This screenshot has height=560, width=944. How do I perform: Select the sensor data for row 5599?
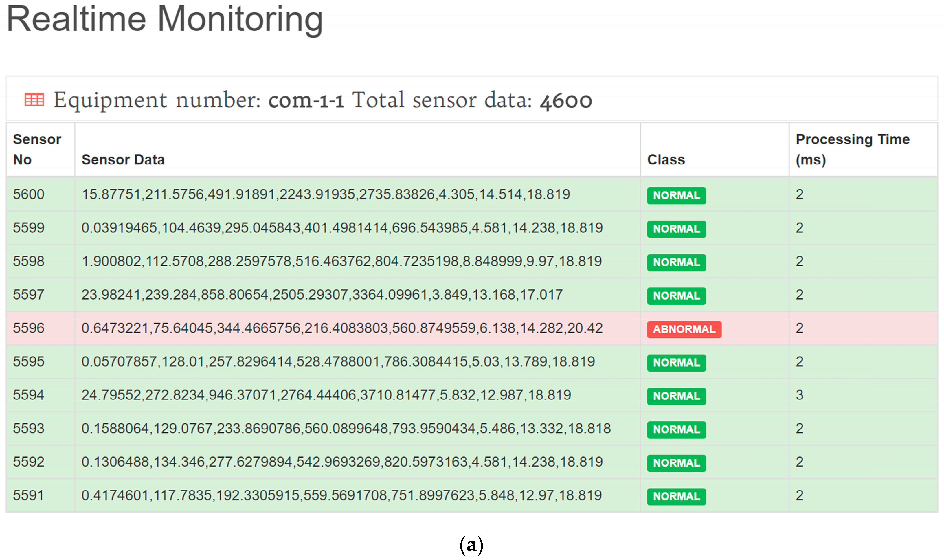point(342,228)
